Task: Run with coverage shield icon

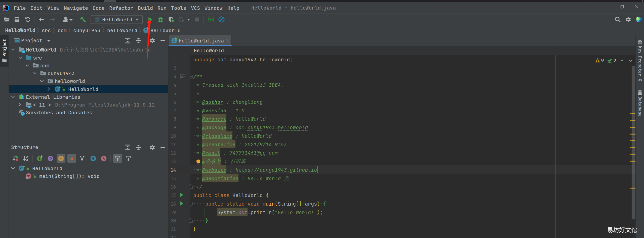Action: (x=171, y=20)
